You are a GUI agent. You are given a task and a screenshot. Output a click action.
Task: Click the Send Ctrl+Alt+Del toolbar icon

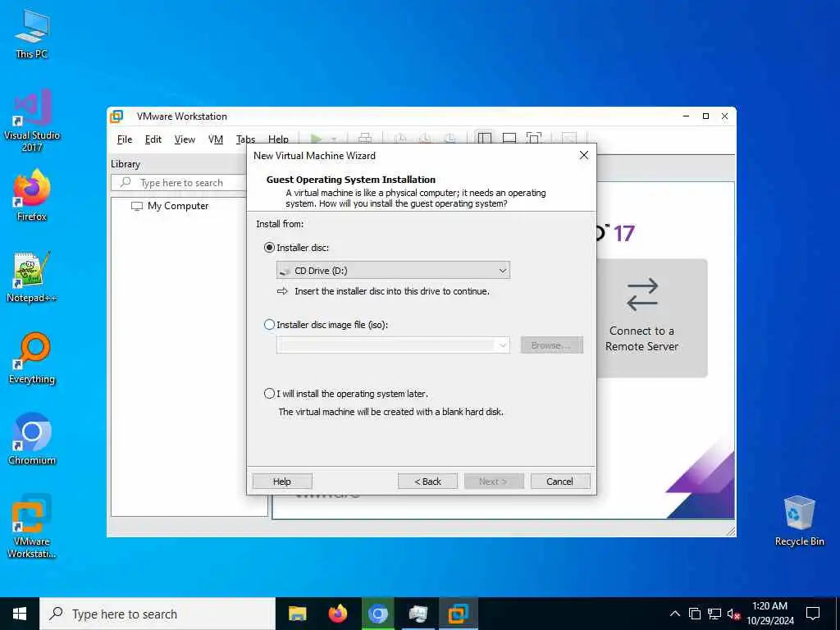[x=365, y=139]
